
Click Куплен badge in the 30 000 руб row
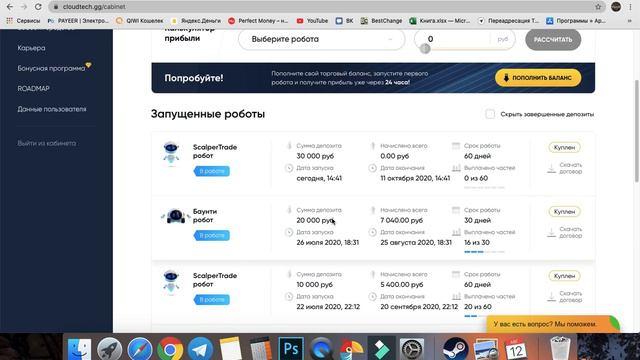pos(564,147)
